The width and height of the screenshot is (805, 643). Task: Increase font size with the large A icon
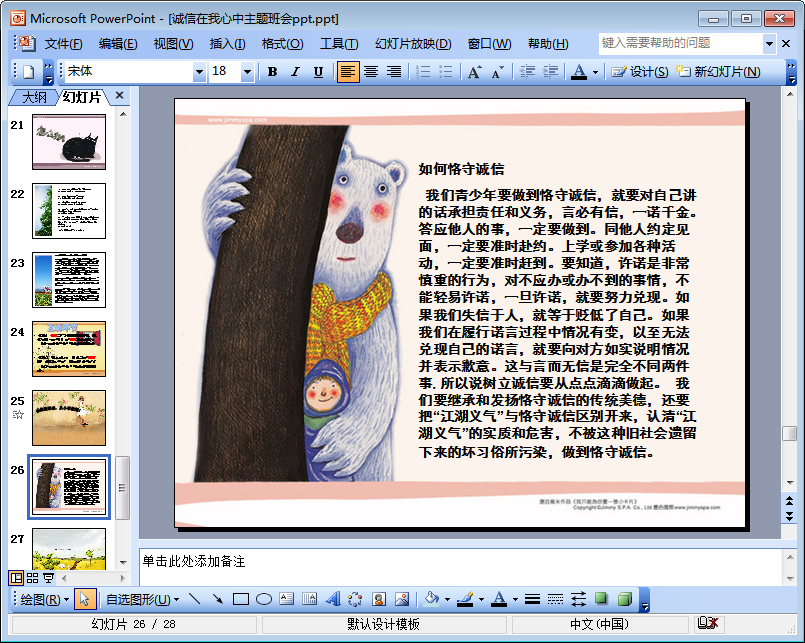pyautogui.click(x=474, y=72)
